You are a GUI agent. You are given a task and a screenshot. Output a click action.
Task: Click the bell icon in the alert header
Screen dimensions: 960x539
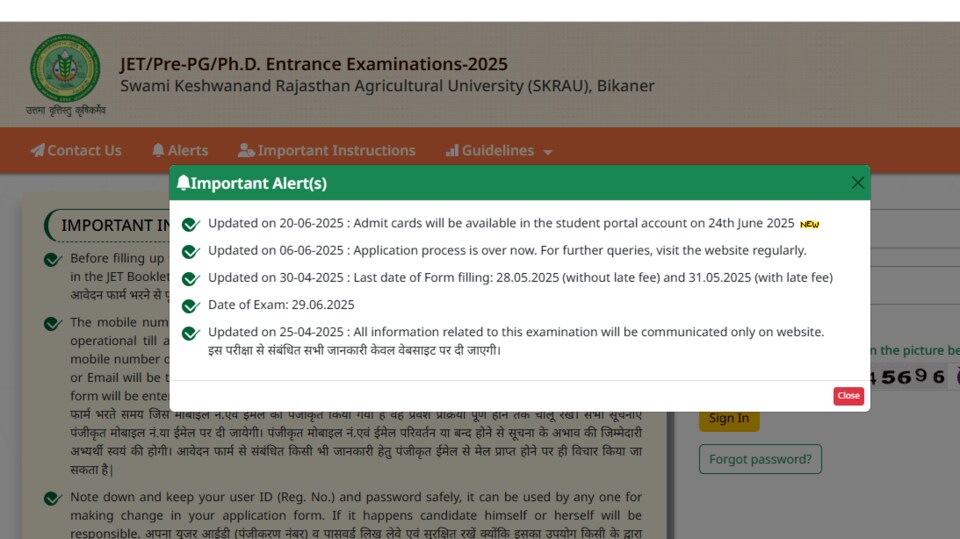click(183, 183)
